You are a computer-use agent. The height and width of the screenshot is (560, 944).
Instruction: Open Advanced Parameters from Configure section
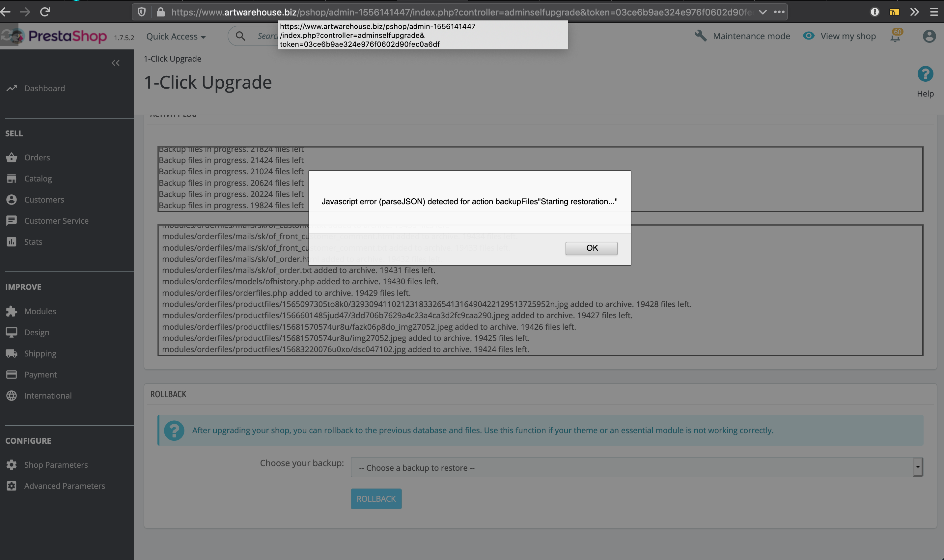click(65, 486)
